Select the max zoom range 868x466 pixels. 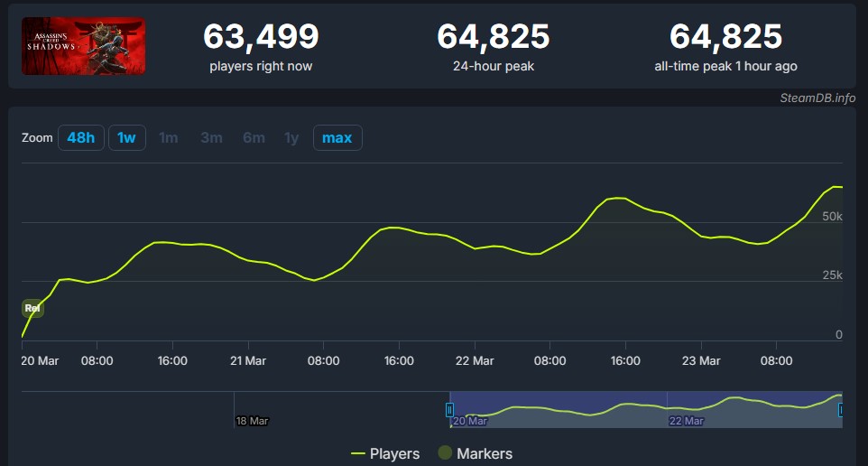coord(337,137)
